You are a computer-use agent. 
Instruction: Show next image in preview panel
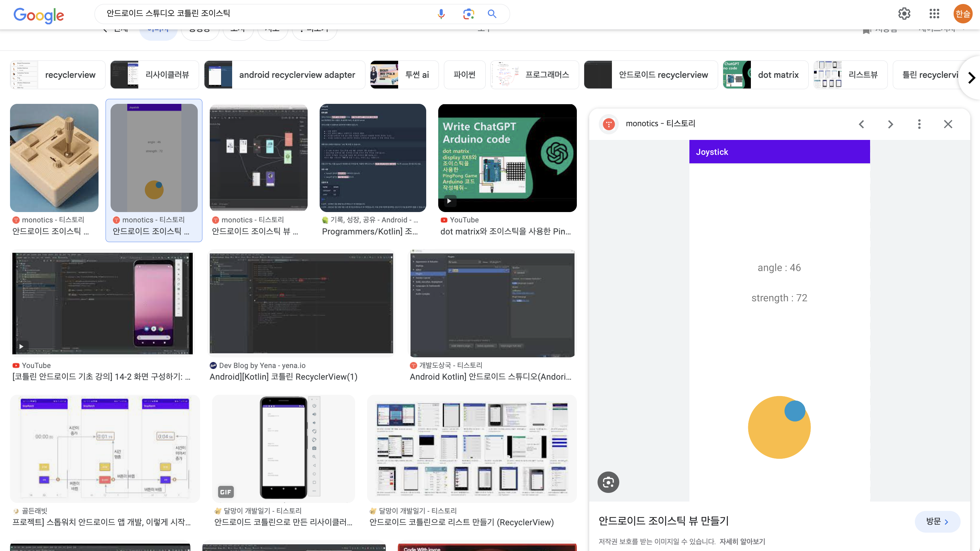tap(890, 124)
